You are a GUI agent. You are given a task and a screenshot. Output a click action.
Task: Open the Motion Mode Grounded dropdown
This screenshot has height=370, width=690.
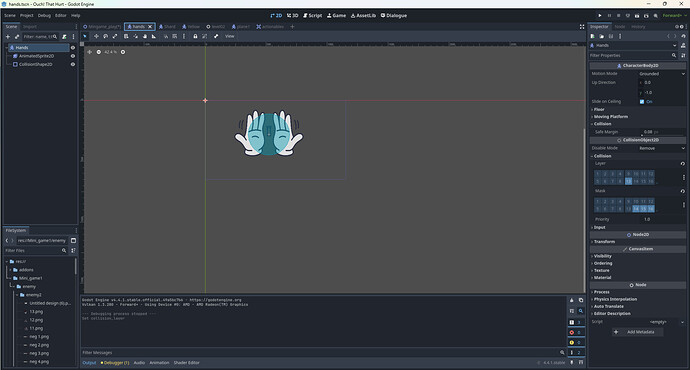(661, 74)
